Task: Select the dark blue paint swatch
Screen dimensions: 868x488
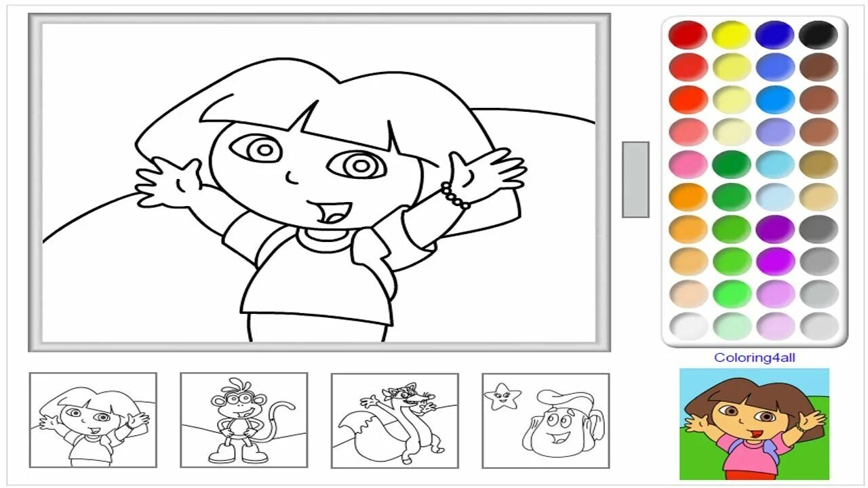Action: click(774, 35)
